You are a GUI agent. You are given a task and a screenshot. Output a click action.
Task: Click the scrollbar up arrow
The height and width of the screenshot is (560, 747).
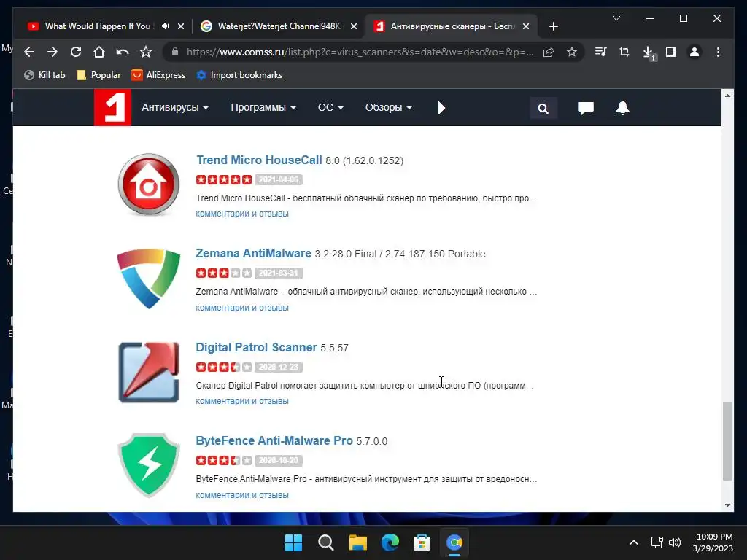click(x=727, y=96)
